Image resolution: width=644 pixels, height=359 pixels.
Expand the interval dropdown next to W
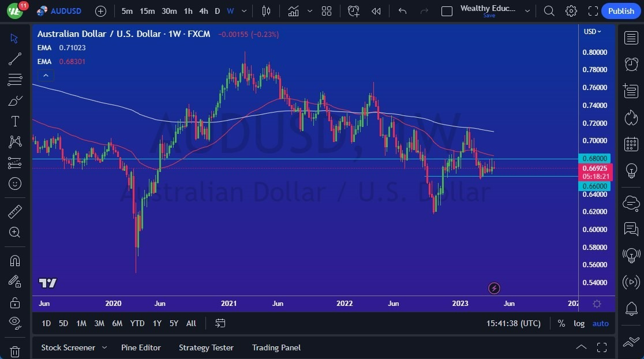(x=243, y=10)
